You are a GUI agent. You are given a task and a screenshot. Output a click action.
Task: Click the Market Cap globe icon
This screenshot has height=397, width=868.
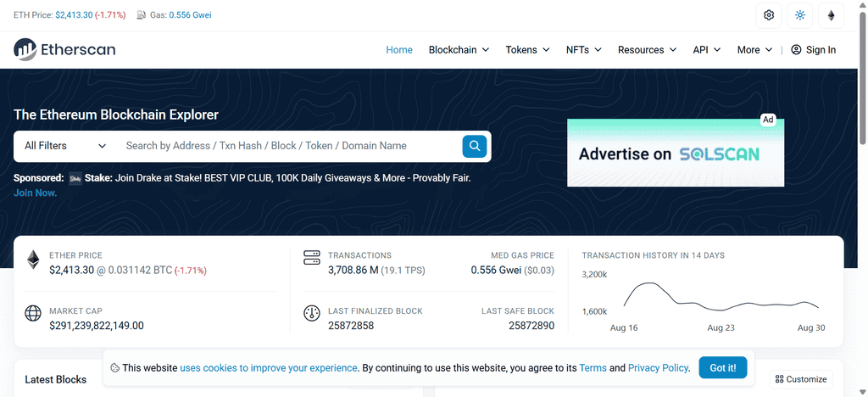[33, 313]
